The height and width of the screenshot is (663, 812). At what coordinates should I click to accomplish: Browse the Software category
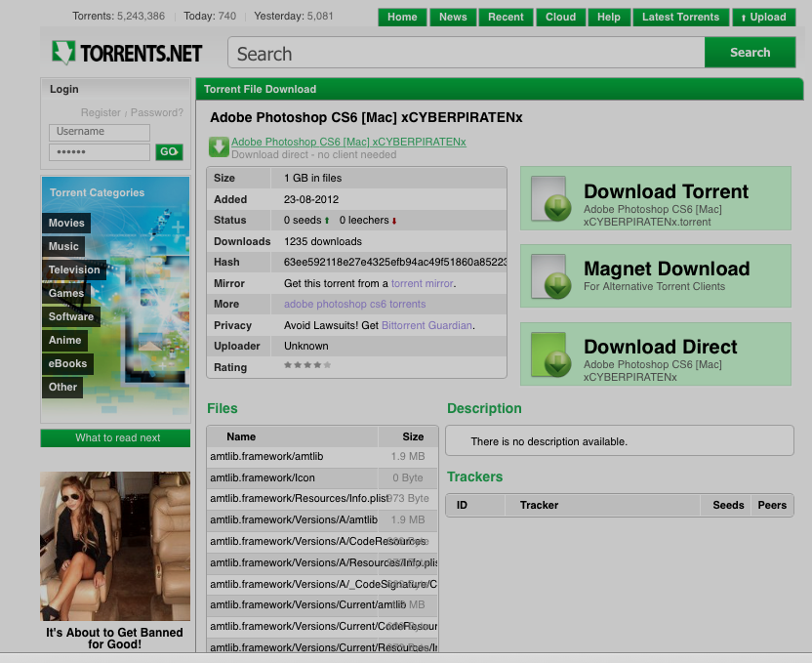coord(71,316)
